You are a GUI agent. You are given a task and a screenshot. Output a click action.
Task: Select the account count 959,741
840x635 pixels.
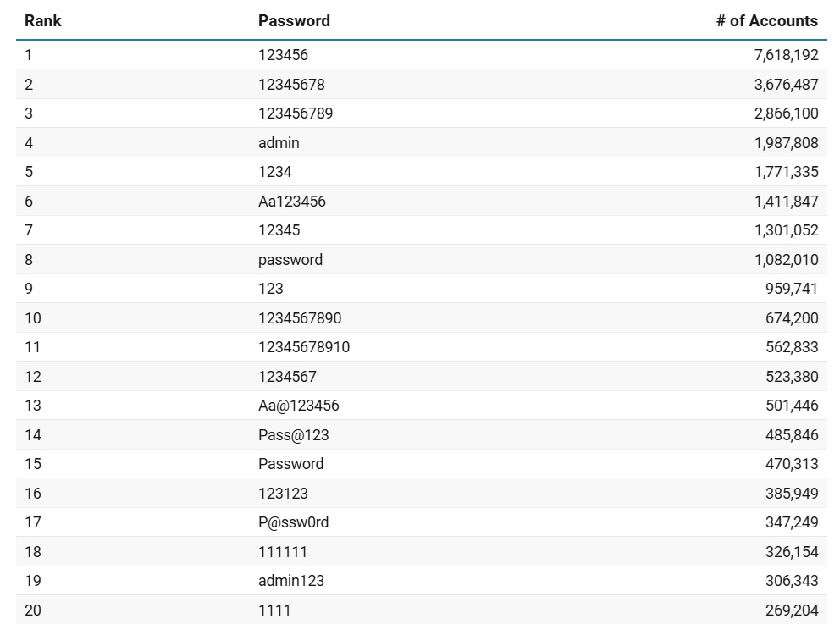[792, 289]
